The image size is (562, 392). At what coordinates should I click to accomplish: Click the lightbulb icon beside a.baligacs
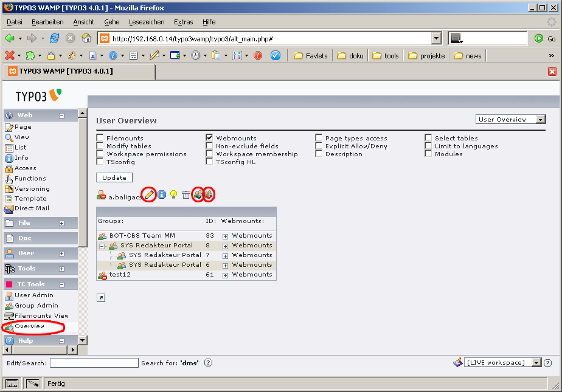tap(173, 194)
